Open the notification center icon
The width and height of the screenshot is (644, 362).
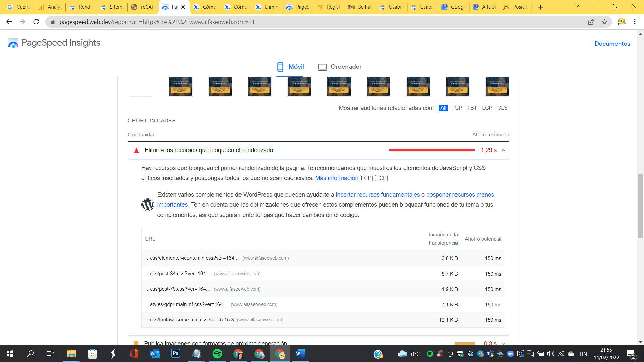631,354
